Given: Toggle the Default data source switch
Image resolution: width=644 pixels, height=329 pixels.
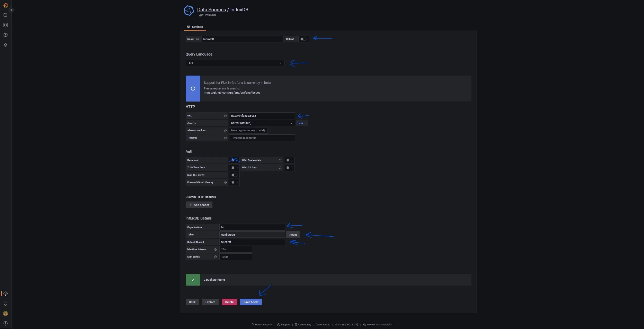Looking at the screenshot, I should (303, 39).
